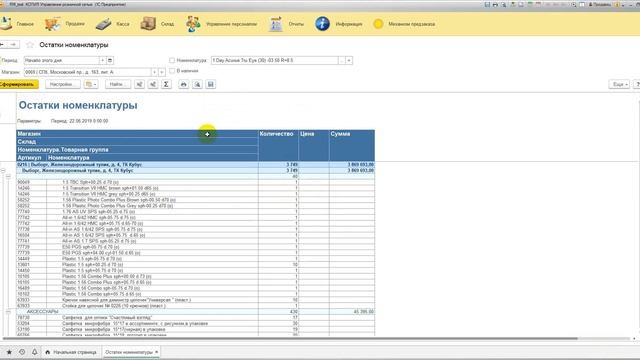This screenshot has width=640, height=360.
Task: Open favorites star in bottom panel
Action: pyautogui.click(x=9, y=352)
